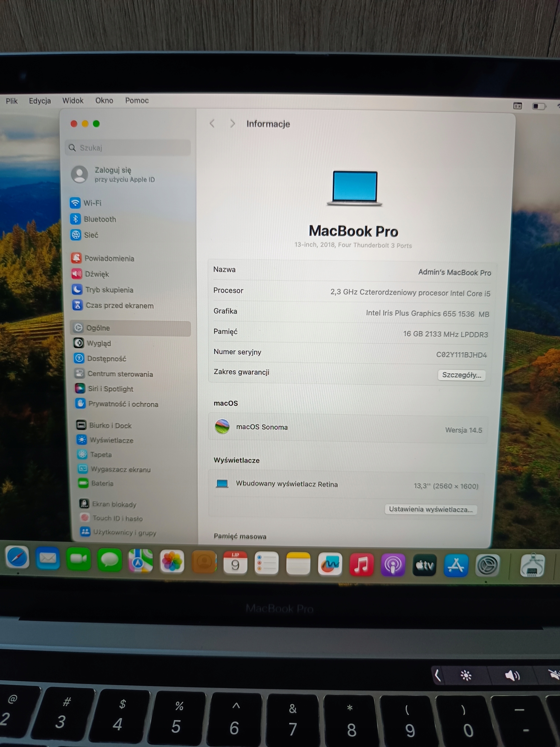Image resolution: width=560 pixels, height=747 pixels.
Task: Open Wi-Fi settings in sidebar
Action: click(92, 203)
